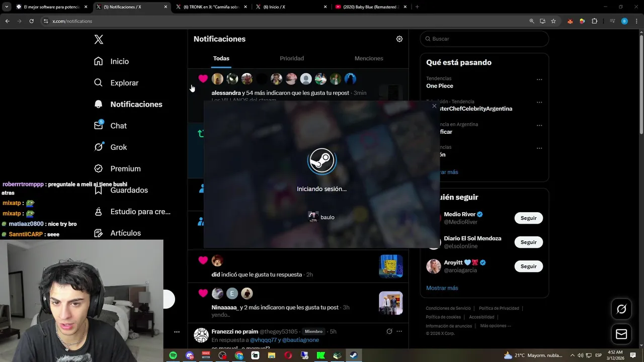Open notification settings gear icon
The image size is (644, 362).
point(399,39)
